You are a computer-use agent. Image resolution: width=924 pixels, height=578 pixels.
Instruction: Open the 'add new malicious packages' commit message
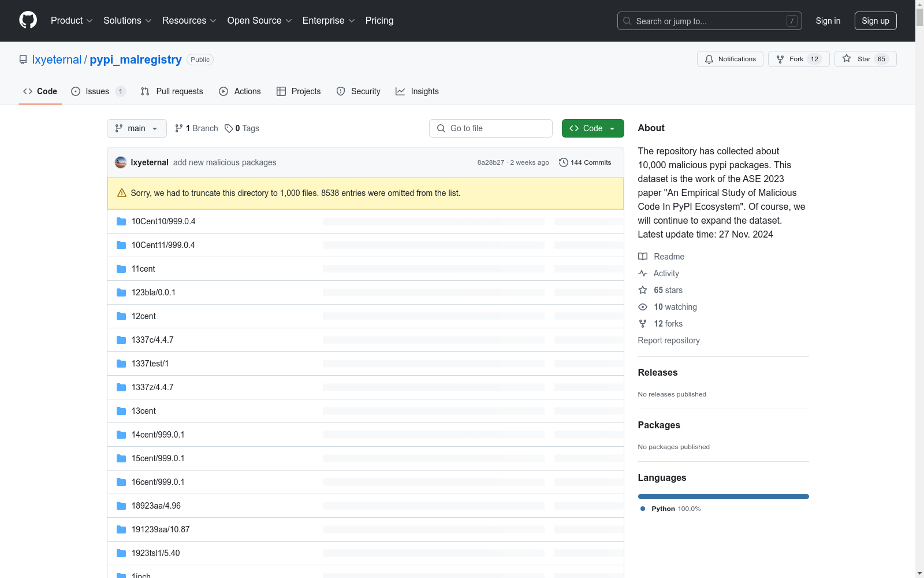225,162
